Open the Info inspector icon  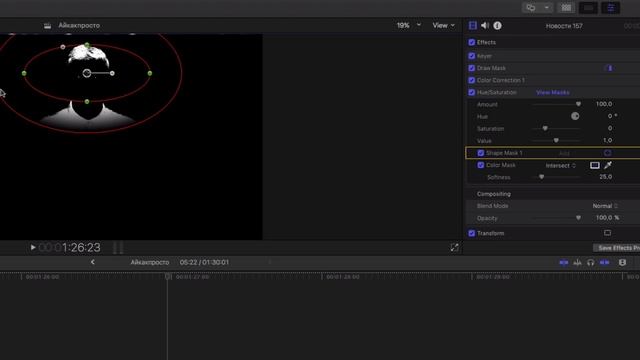[x=497, y=26]
